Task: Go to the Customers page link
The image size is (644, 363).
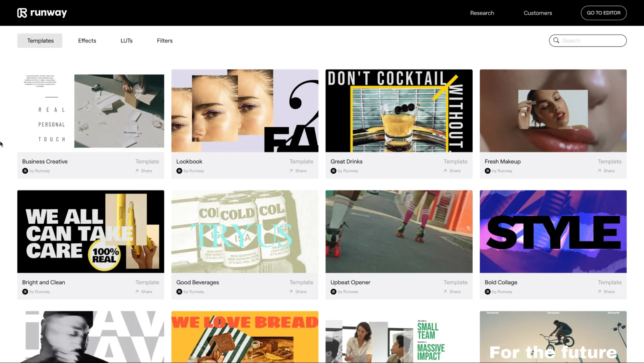Action: tap(537, 13)
